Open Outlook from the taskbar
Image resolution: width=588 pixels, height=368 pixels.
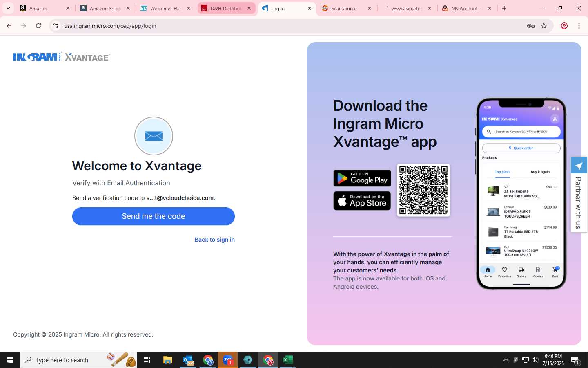point(188,360)
